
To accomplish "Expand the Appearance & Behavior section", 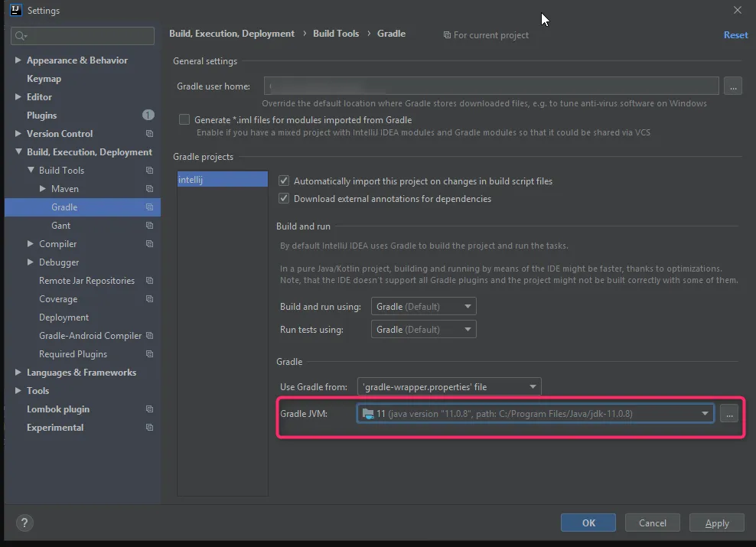I will coord(18,60).
